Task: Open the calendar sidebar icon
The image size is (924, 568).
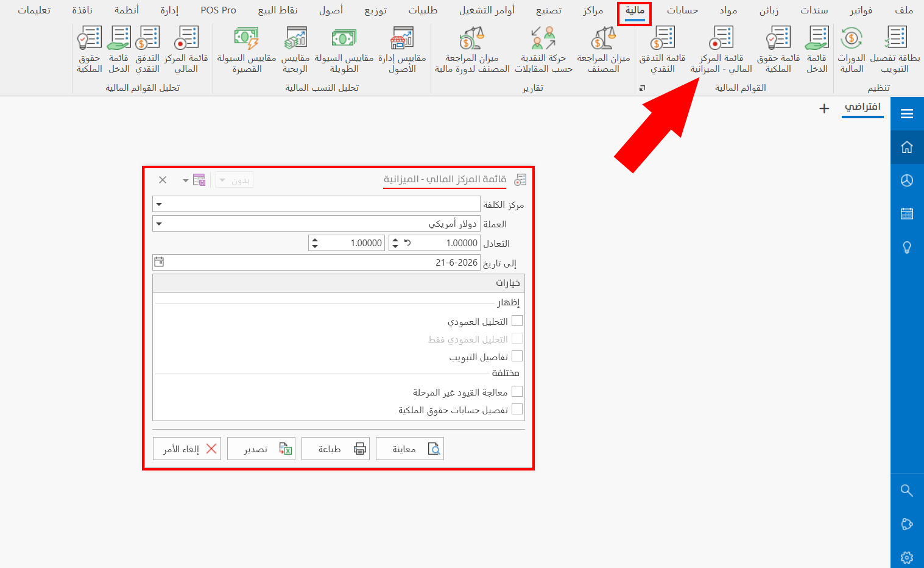Action: click(907, 213)
